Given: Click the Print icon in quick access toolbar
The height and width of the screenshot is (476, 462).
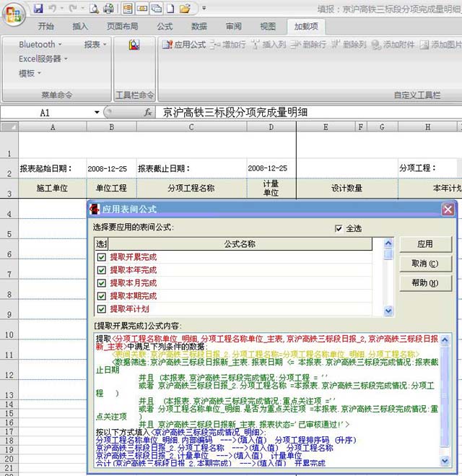Looking at the screenshot, I should pyautogui.click(x=108, y=9).
